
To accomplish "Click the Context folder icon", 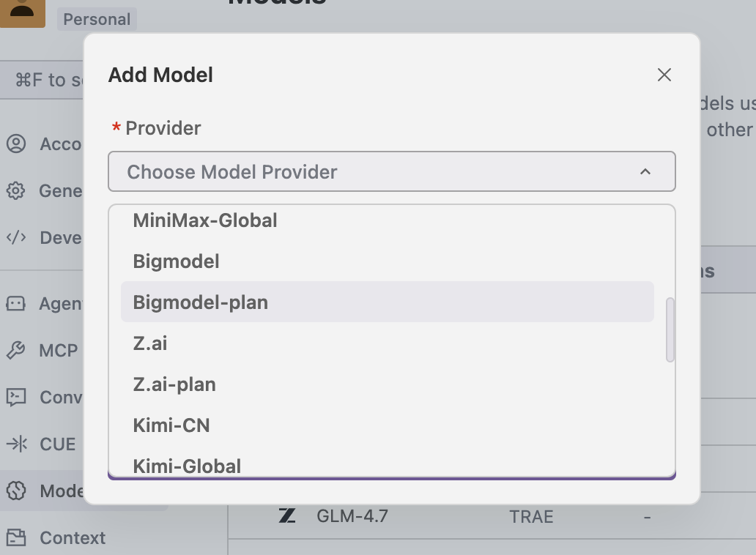I will (x=16, y=537).
